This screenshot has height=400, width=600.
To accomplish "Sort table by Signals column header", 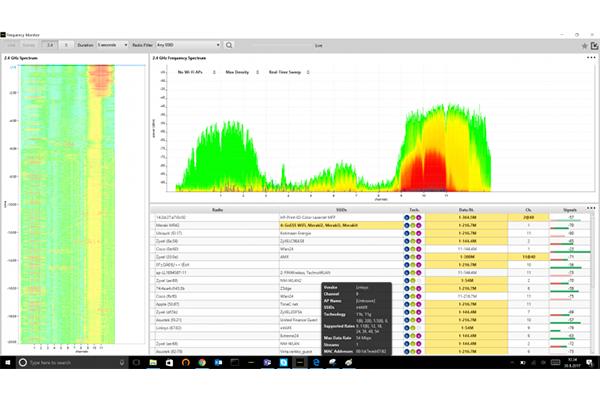I will [569, 210].
